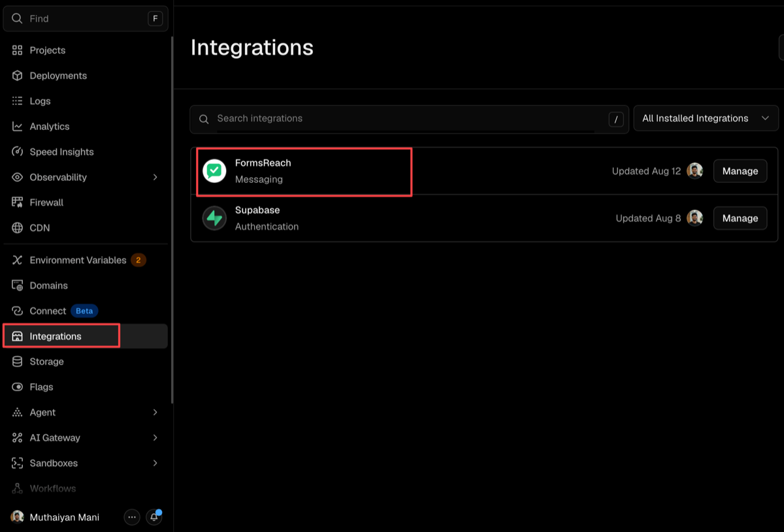Click the user avatar on FormsReach row
This screenshot has height=532, width=784.
pos(695,171)
